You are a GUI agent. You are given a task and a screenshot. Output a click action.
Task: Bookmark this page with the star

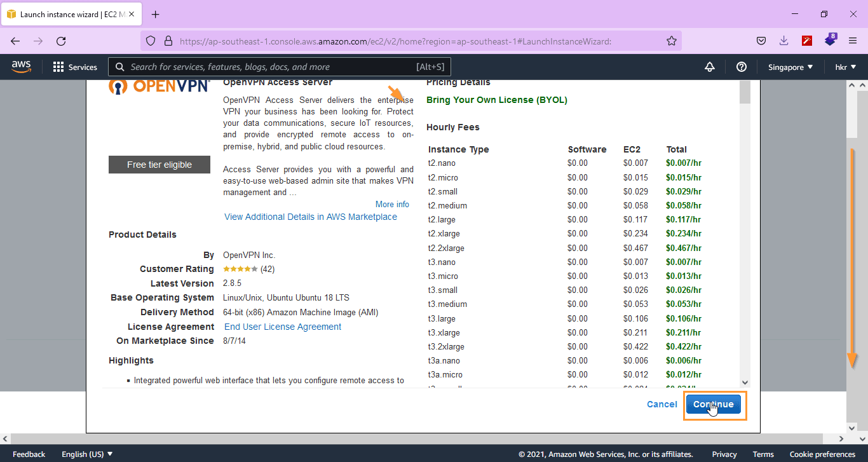[672, 41]
